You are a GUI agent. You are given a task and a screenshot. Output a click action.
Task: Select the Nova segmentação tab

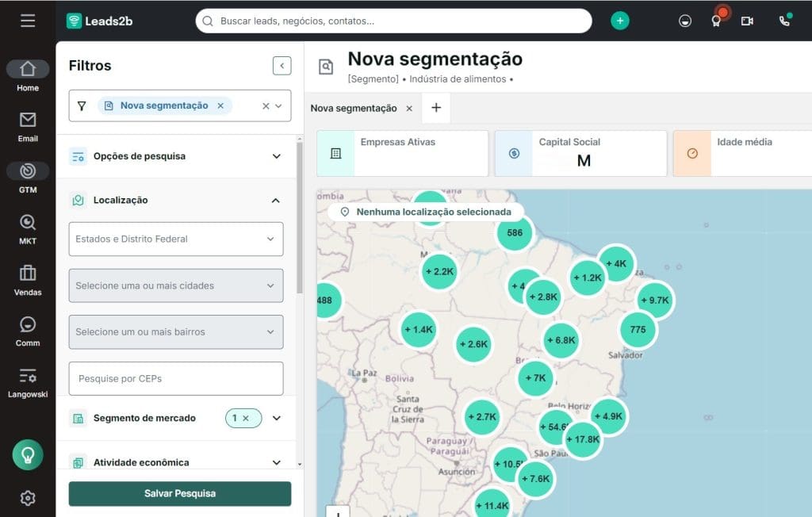pyautogui.click(x=354, y=109)
